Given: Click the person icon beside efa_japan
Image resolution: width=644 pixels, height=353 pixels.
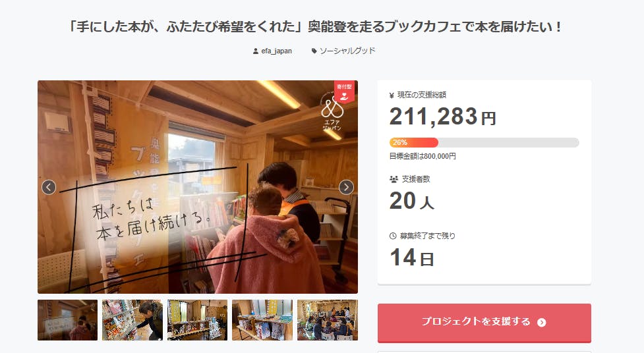Looking at the screenshot, I should click(x=256, y=51).
